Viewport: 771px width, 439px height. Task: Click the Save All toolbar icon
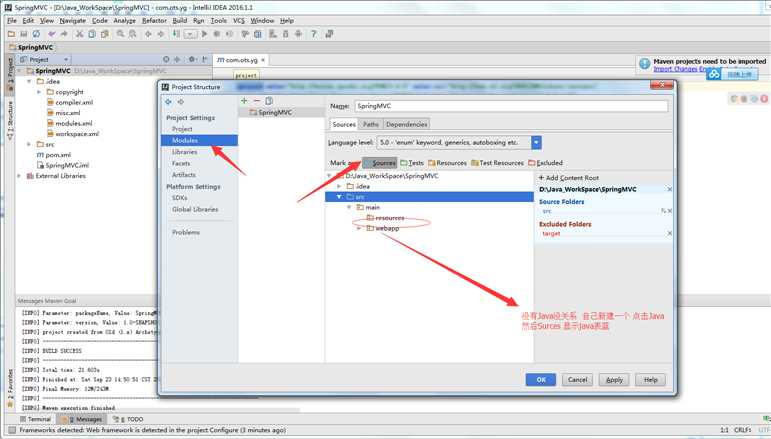pyautogui.click(x=24, y=34)
